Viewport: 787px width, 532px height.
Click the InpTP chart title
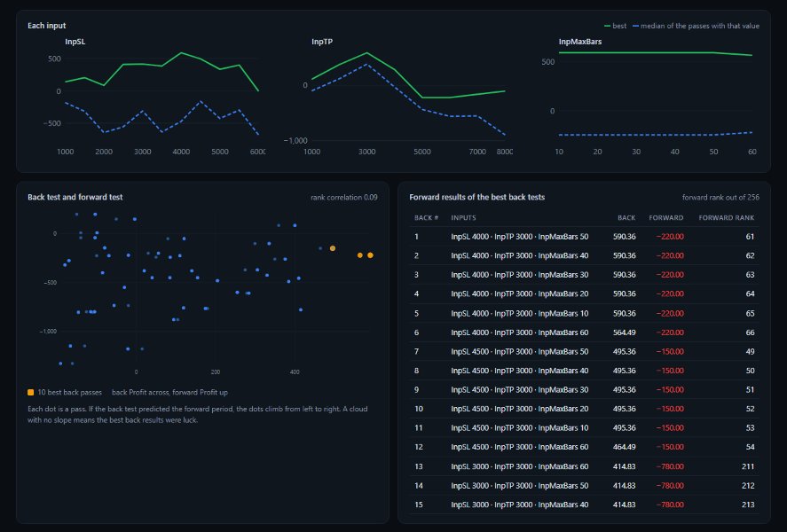(x=322, y=42)
